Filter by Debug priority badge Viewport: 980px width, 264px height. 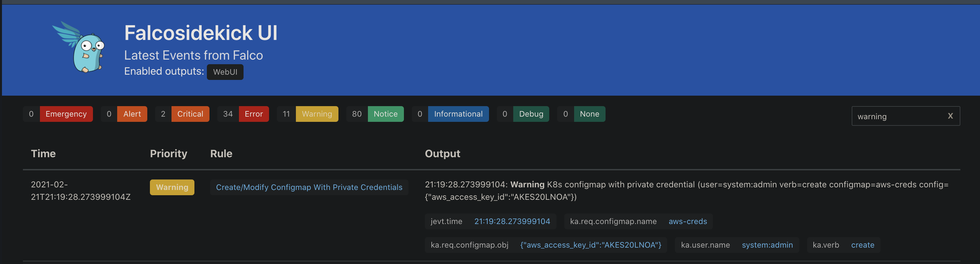tap(531, 114)
